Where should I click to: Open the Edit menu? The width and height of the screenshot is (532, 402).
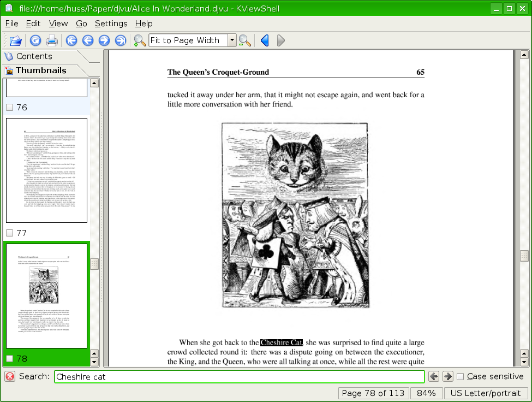(x=33, y=23)
